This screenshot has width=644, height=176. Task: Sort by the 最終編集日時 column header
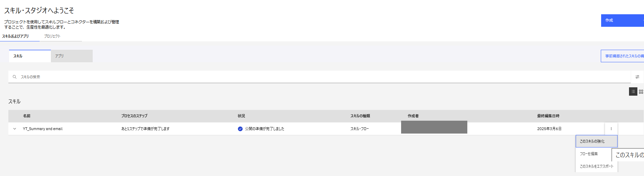548,116
